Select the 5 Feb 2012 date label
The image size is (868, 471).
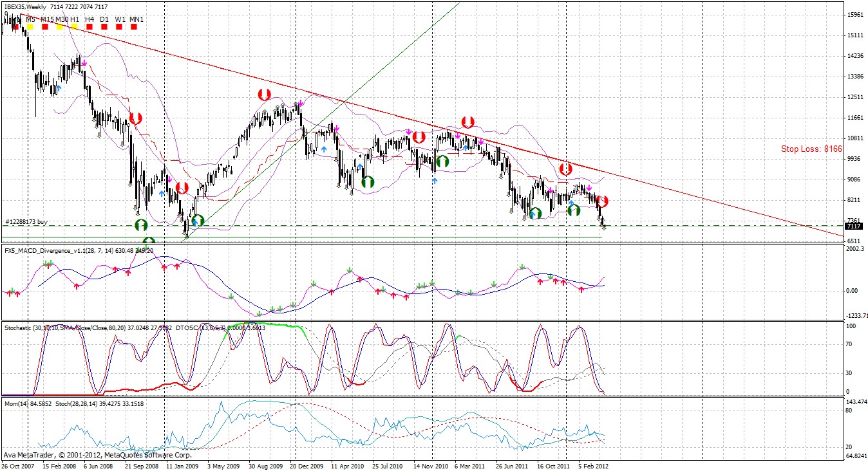click(x=594, y=465)
